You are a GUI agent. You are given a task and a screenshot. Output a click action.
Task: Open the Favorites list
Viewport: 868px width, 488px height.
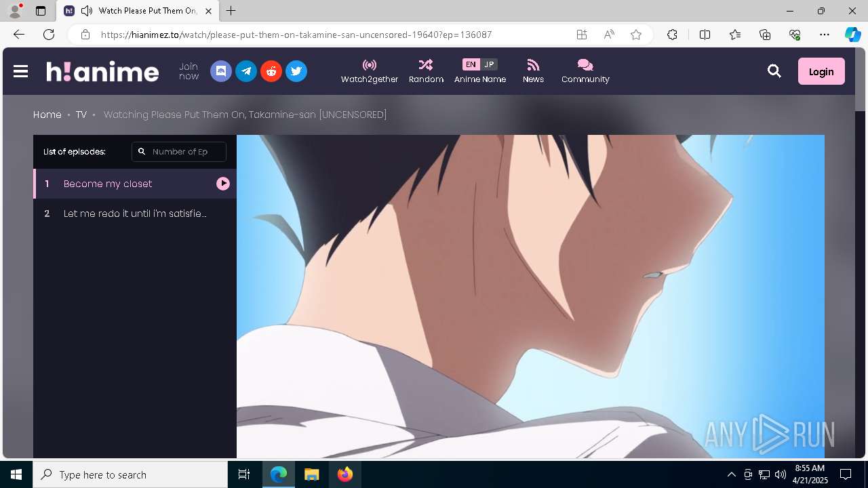click(735, 35)
